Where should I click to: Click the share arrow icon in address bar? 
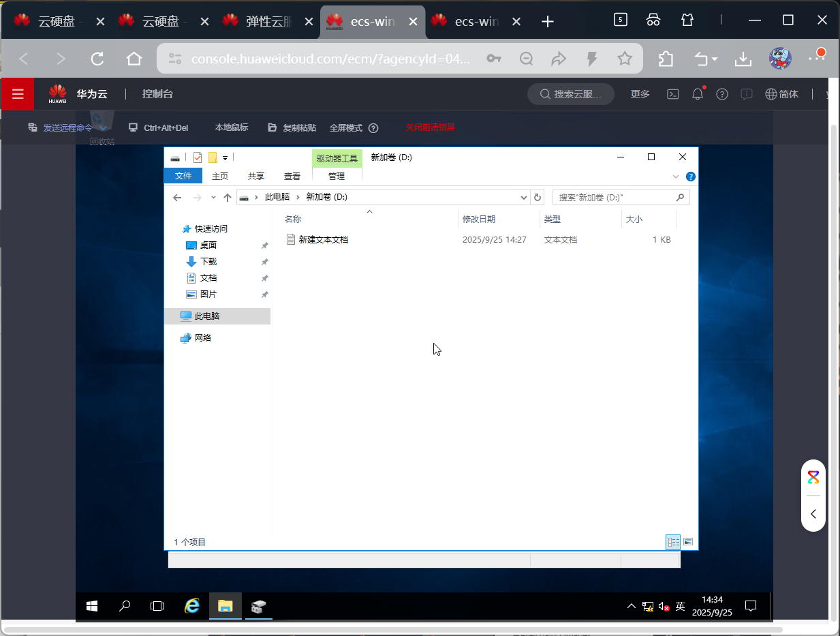(559, 59)
